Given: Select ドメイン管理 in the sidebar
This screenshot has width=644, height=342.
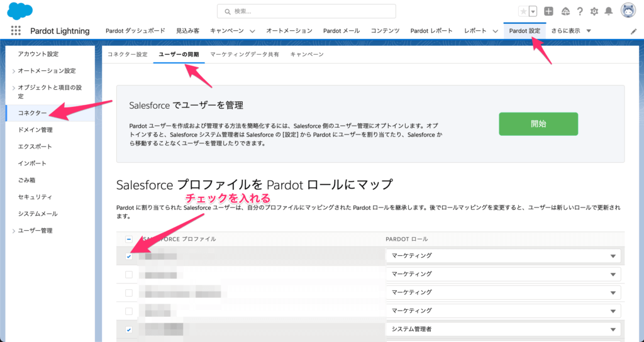Looking at the screenshot, I should pos(35,130).
